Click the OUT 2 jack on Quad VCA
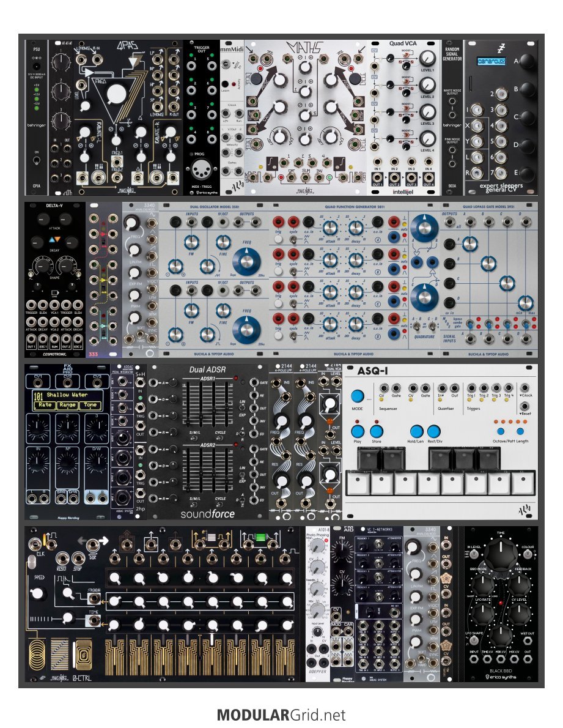Screen dimensions: 563x728 click(x=394, y=177)
